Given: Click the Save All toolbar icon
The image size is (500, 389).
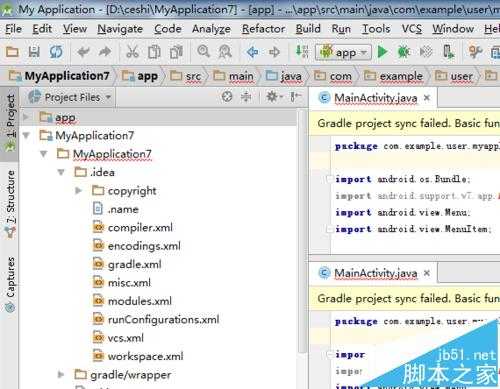Looking at the screenshot, I should (34, 52).
